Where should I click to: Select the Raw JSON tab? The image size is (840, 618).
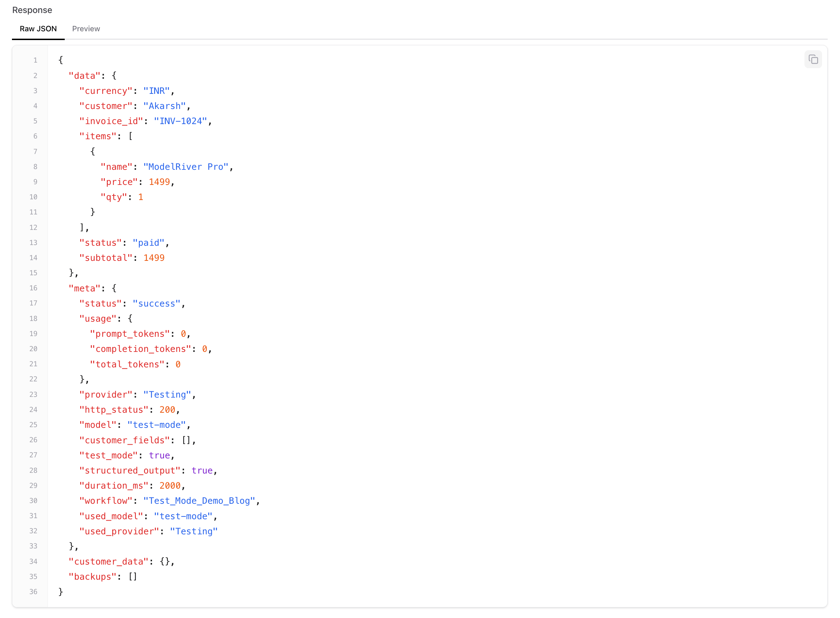click(x=38, y=28)
